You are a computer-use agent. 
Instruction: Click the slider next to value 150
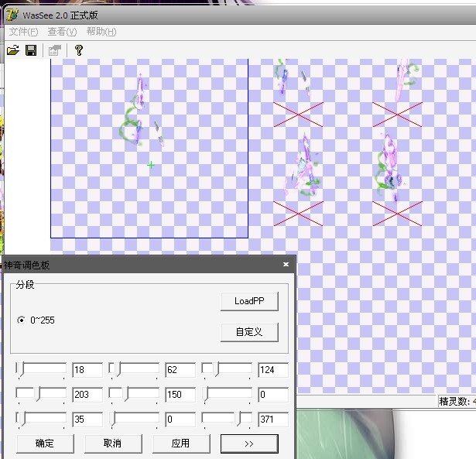(x=134, y=395)
